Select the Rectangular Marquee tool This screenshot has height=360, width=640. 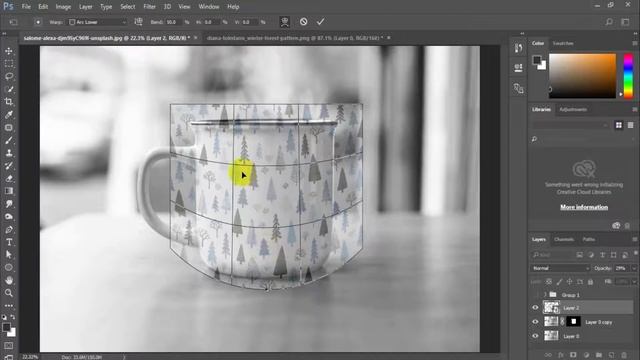[x=9, y=64]
